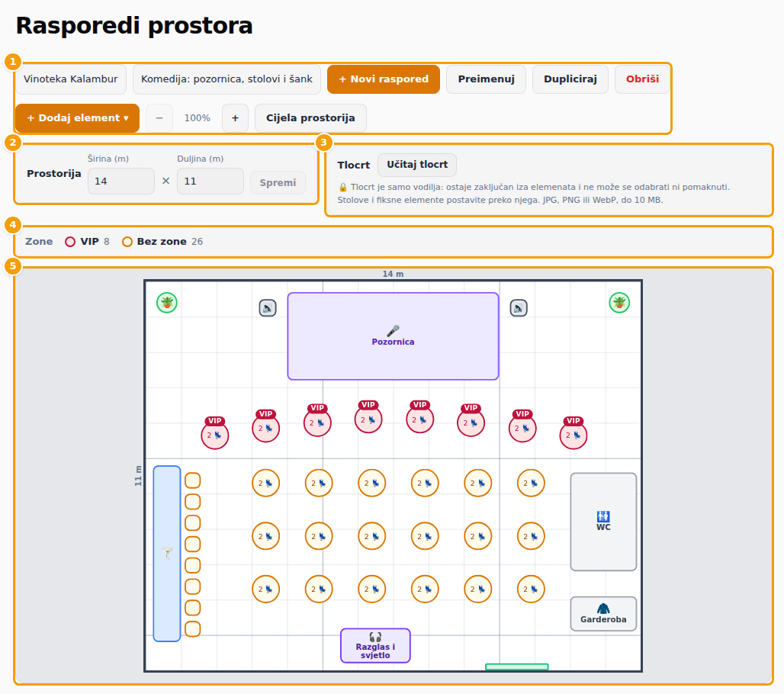Viewport: 784px width, 694px height.
Task: Click the Duljina (m) input field
Action: click(210, 181)
